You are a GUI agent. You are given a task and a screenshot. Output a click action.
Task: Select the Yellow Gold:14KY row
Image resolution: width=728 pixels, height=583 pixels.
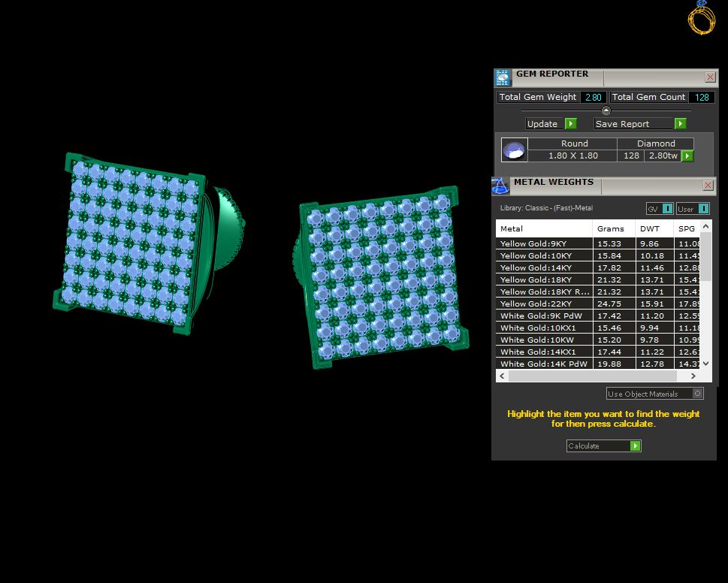pos(597,267)
